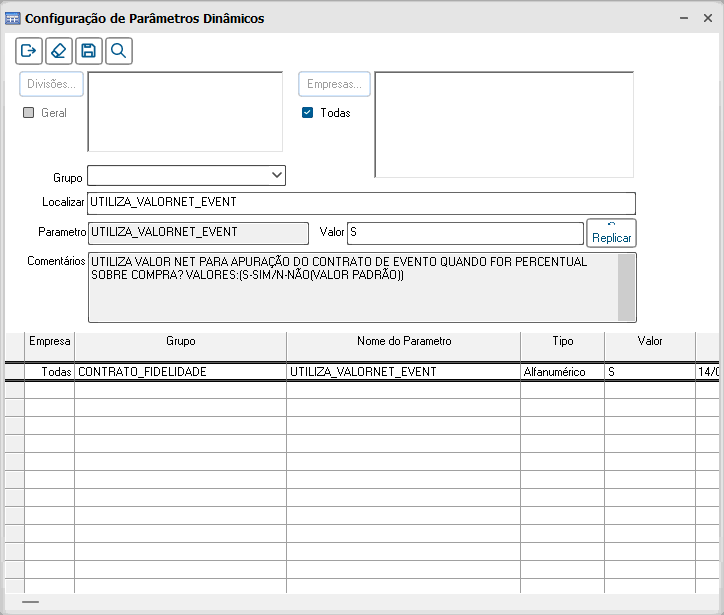Select the CONTRATO_FIDELIDADE grid row

pyautogui.click(x=180, y=372)
